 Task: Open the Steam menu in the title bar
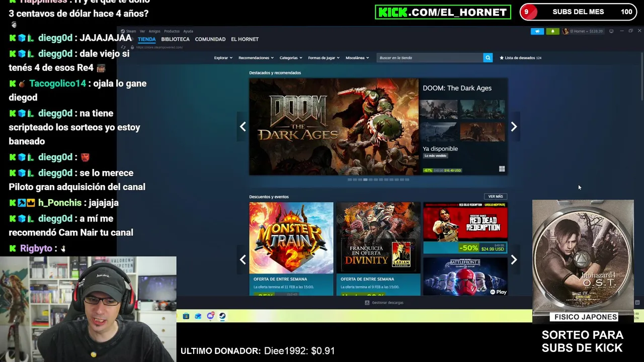[x=131, y=31]
